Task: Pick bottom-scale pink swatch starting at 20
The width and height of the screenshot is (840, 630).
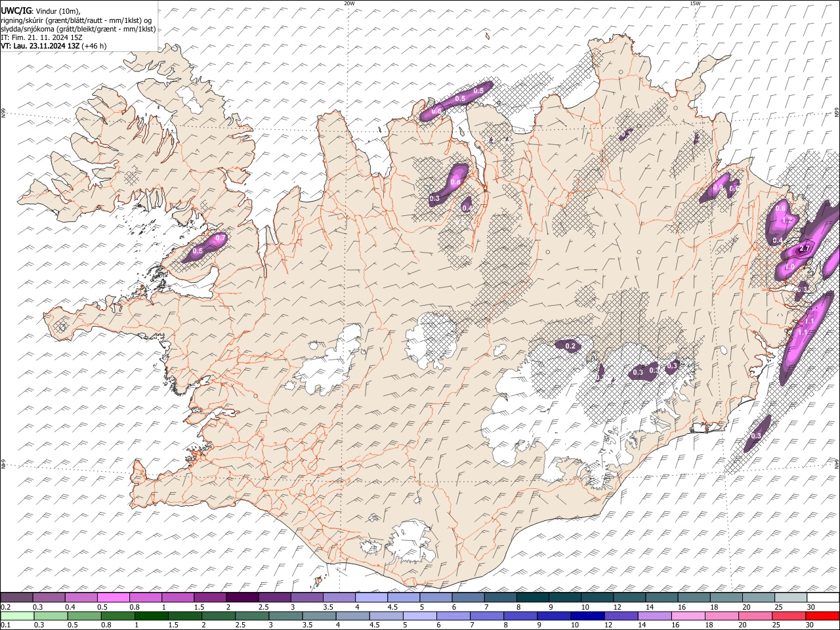Action: (755, 616)
